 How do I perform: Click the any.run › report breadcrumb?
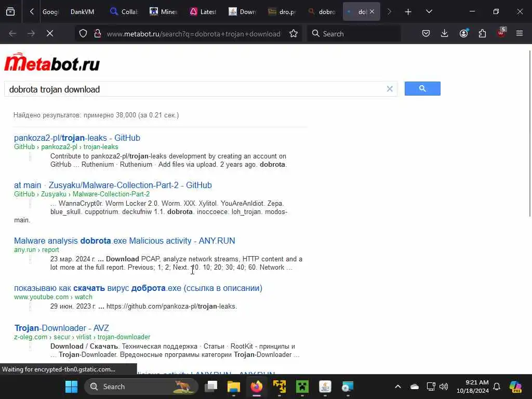(37, 250)
